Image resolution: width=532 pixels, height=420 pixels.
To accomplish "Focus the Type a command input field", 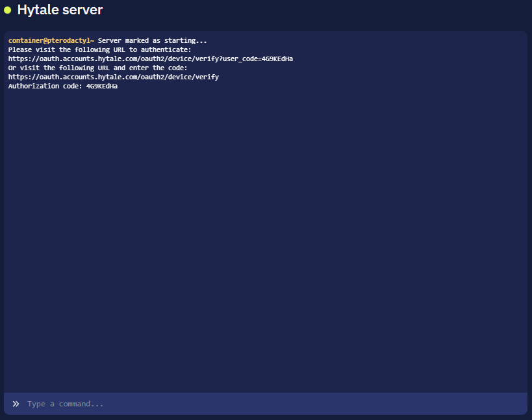I will [260, 404].
